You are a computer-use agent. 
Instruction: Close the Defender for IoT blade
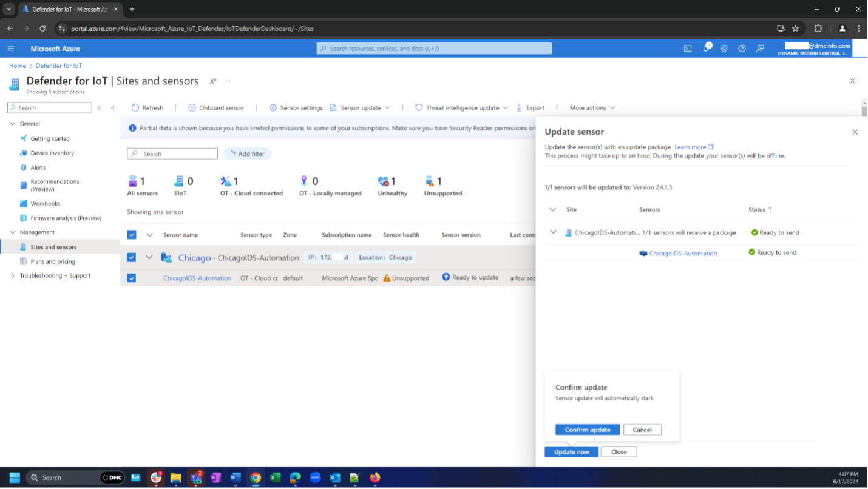tap(852, 81)
